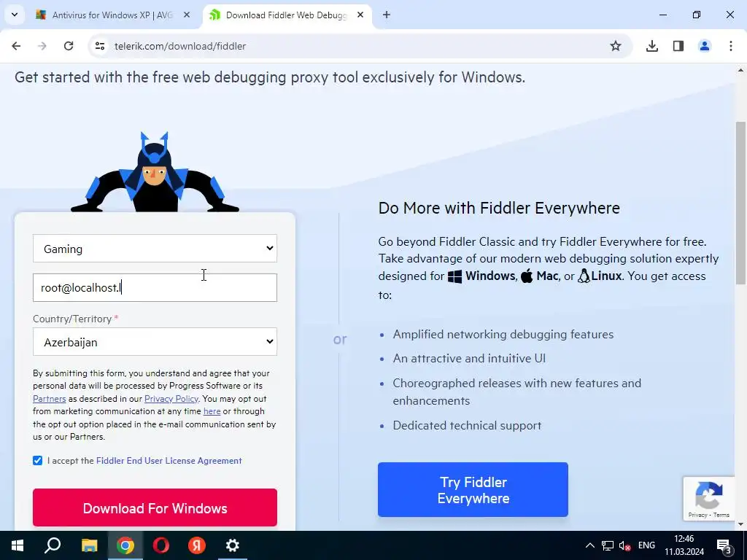This screenshot has height=560, width=747.
Task: Reload the Fiddler download page
Action: click(x=69, y=46)
